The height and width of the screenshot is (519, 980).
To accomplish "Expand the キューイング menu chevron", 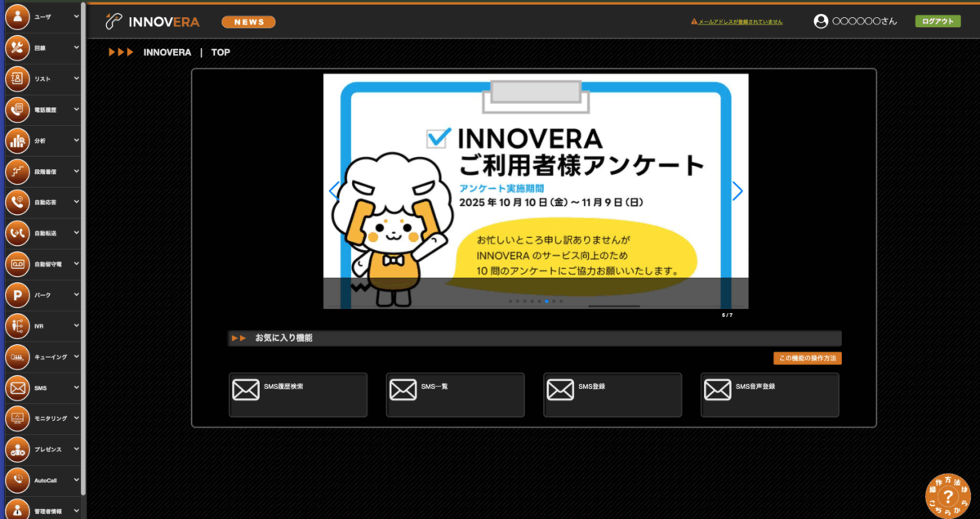I will [78, 356].
